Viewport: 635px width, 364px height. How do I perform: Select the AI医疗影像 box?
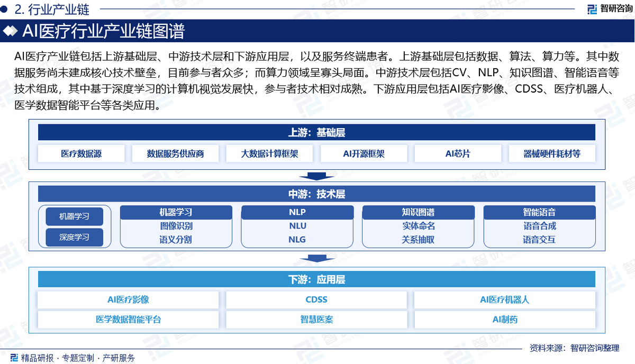pyautogui.click(x=128, y=299)
